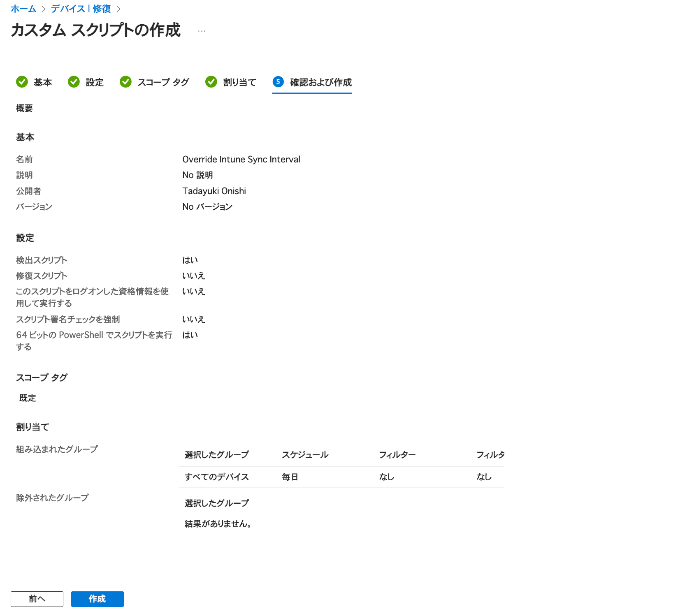Screen dimensions: 673x616
Task: Click the はい value for 64 ビットの PowerShell
Action: (x=190, y=335)
